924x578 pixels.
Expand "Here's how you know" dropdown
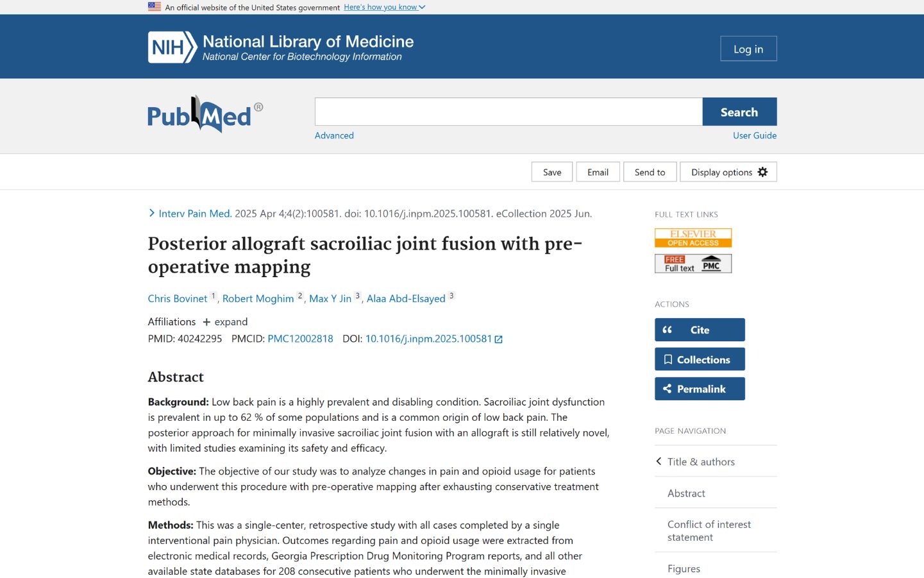pyautogui.click(x=385, y=7)
